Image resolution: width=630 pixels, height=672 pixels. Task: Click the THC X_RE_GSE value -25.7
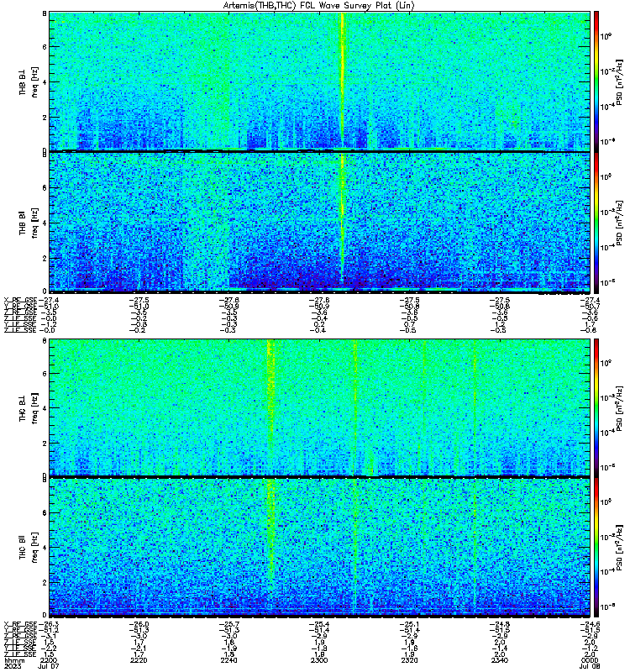228,624
